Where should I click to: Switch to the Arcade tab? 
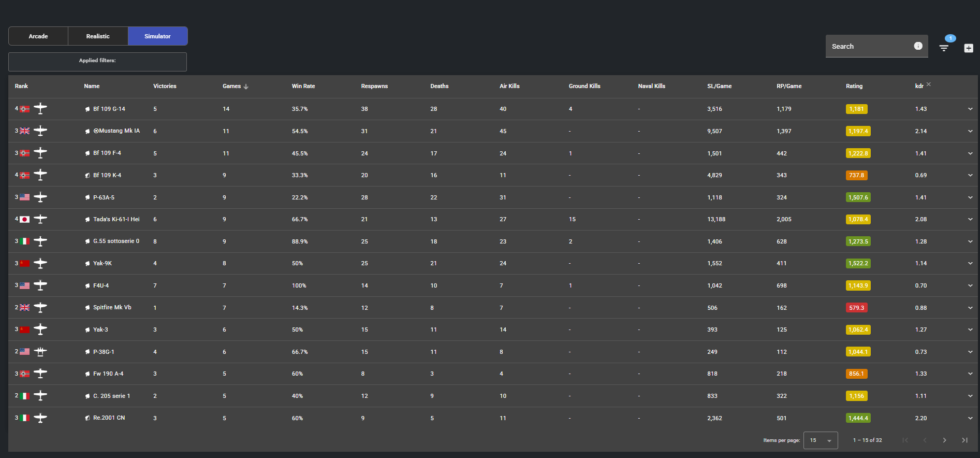[38, 36]
